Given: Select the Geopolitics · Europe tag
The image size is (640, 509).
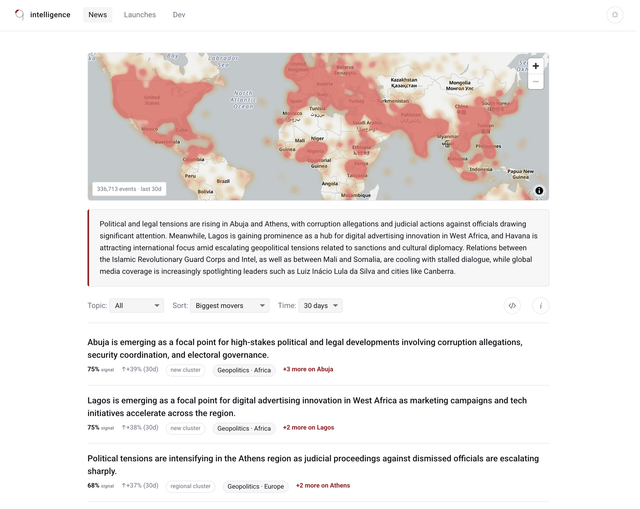Looking at the screenshot, I should pos(256,487).
